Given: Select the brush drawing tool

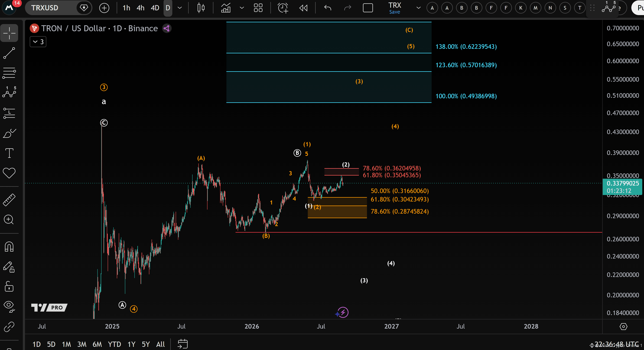Looking at the screenshot, I should 9,133.
